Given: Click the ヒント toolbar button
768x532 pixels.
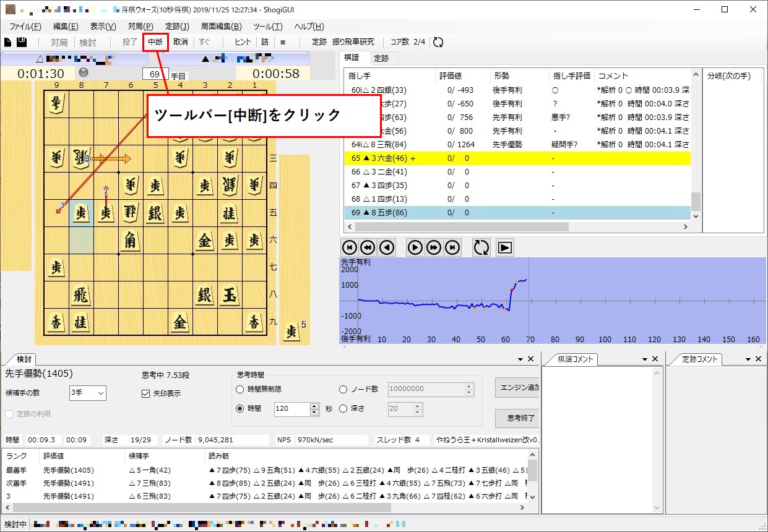Looking at the screenshot, I should click(x=243, y=42).
